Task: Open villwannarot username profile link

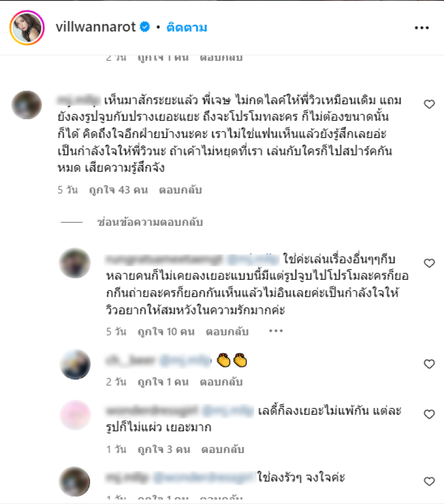Action: tap(95, 27)
